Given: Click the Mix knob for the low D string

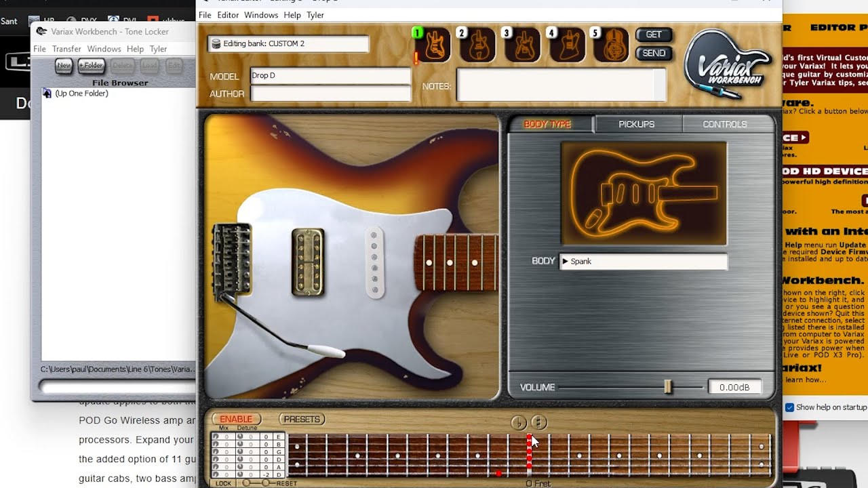Looking at the screenshot, I should [216, 474].
